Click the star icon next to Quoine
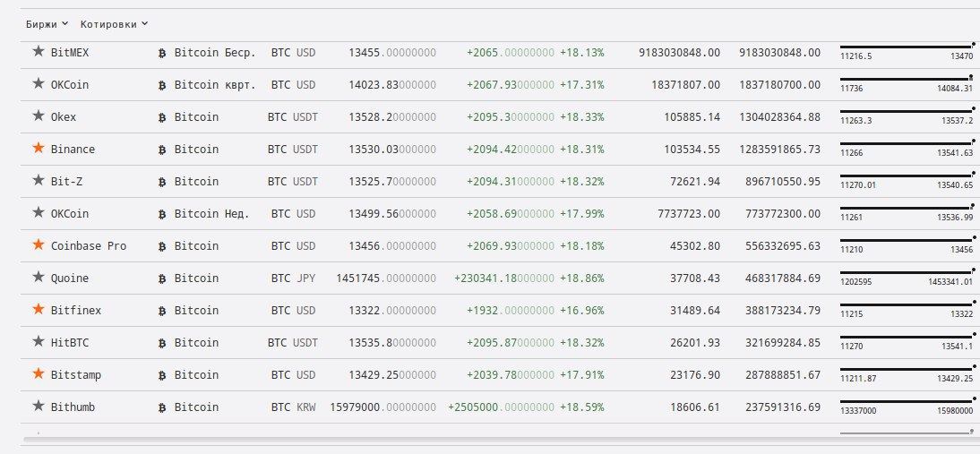This screenshot has height=454, width=980. pos(38,278)
